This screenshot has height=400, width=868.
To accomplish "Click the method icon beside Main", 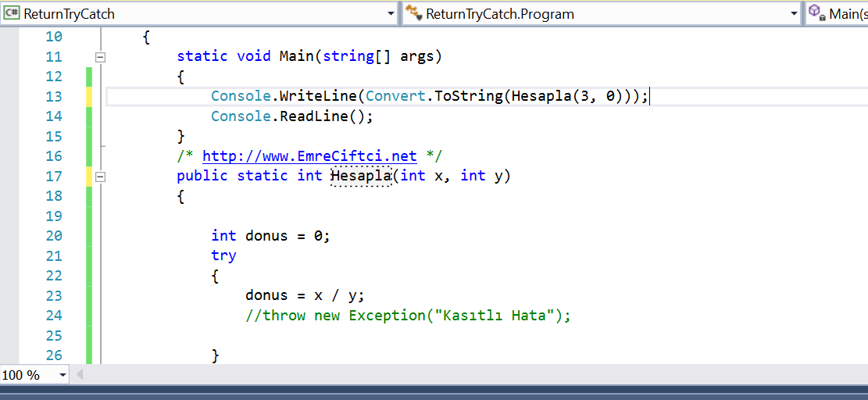I will tap(816, 13).
